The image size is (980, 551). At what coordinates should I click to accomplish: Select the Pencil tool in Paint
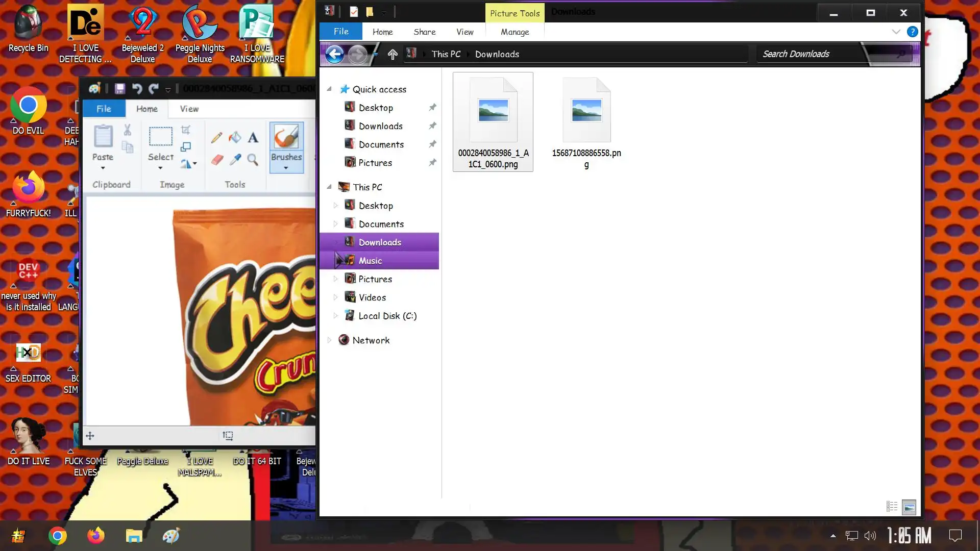click(x=216, y=137)
